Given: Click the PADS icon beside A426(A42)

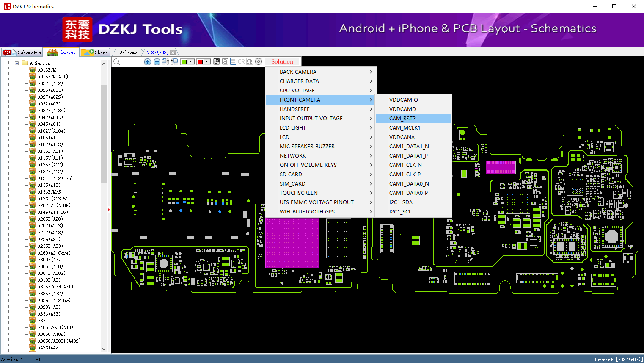Looking at the screenshot, I should (33, 348).
